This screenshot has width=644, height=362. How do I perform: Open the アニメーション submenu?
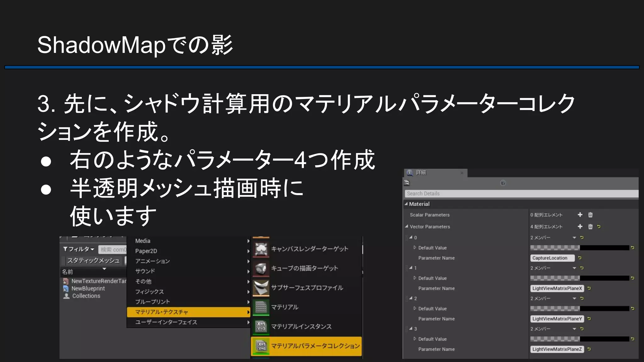click(x=189, y=261)
